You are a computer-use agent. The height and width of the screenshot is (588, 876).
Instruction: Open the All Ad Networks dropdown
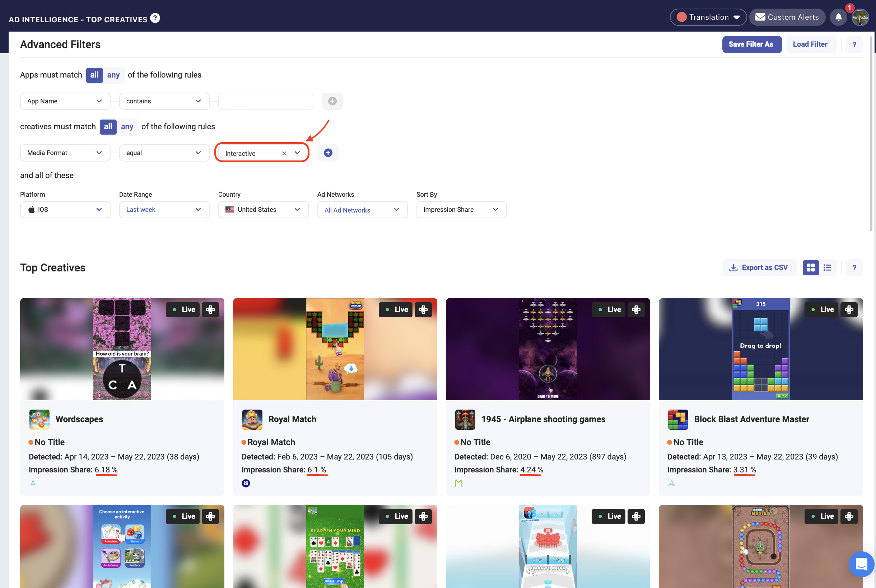point(362,209)
